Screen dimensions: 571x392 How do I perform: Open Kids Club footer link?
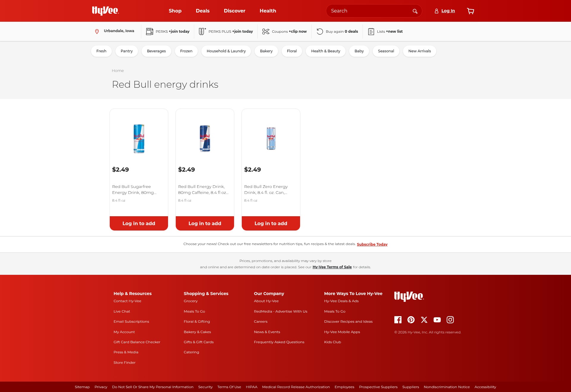tap(332, 342)
